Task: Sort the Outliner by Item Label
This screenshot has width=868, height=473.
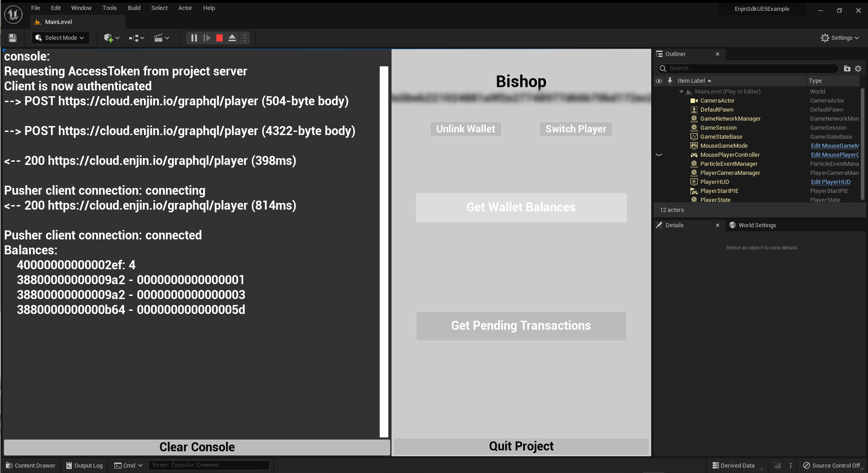Action: coord(695,81)
